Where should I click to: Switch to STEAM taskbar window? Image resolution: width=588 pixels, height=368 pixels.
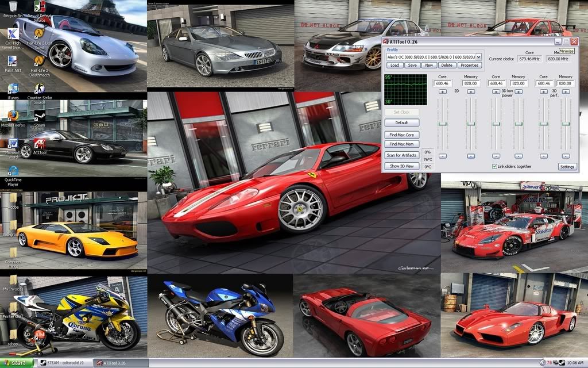(64, 363)
